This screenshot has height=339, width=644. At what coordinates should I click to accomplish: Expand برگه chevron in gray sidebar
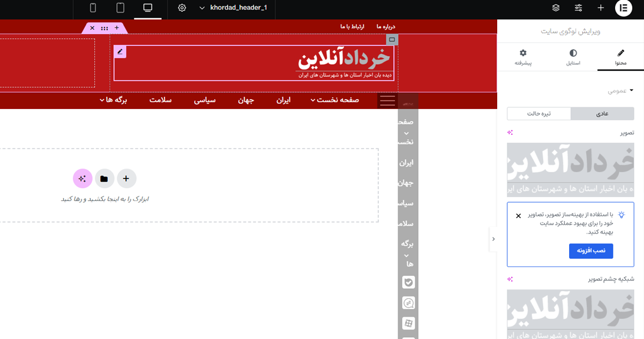(x=406, y=255)
